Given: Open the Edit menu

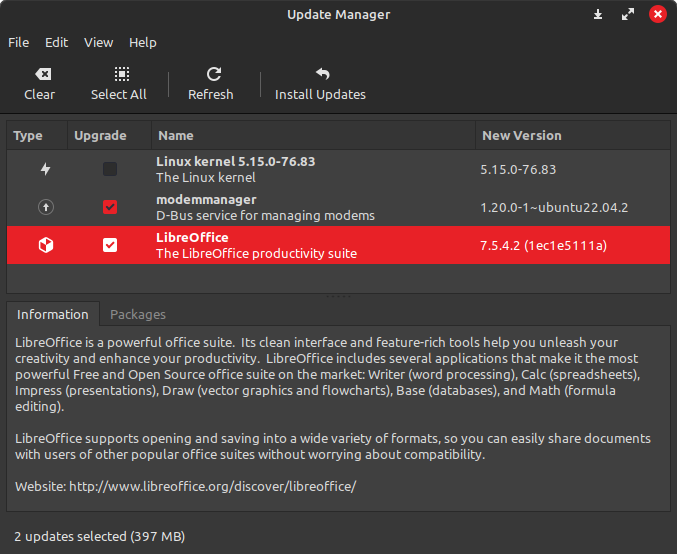Looking at the screenshot, I should 57,43.
